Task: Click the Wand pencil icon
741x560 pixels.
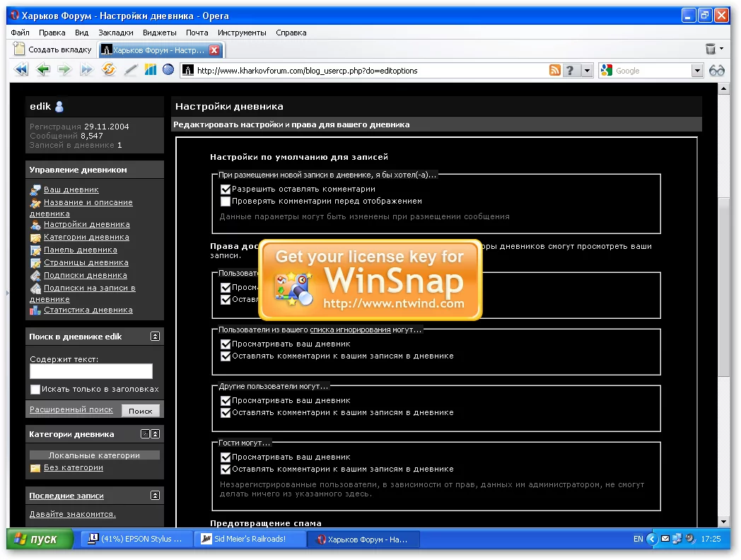Action: click(130, 71)
